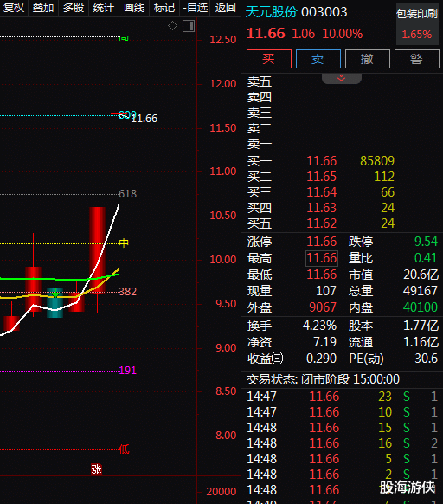
Task: Click the blue 卖 sell button
Action: pyautogui.click(x=318, y=59)
